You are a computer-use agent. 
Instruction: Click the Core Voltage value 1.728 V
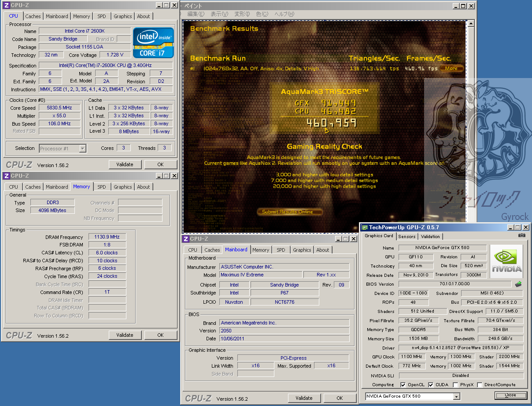click(x=115, y=55)
